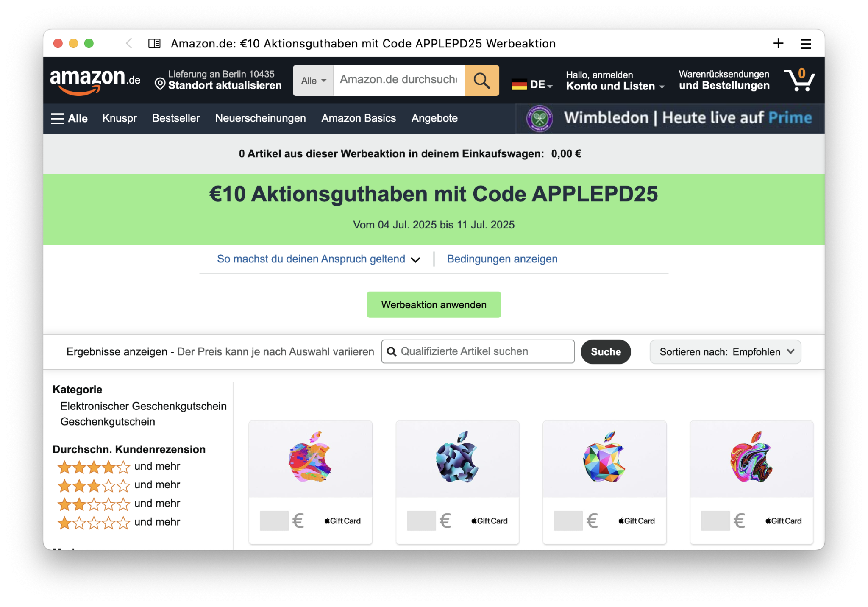Open Angebote in the navigation bar
868x607 pixels.
(434, 118)
